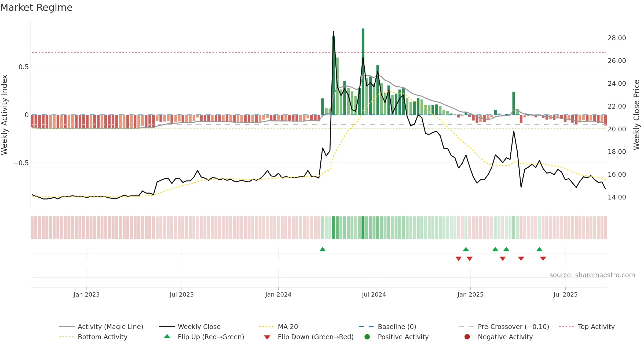Click the last green flip-up triangle before Jul 2025
This screenshot has height=362, width=644.
tap(539, 249)
